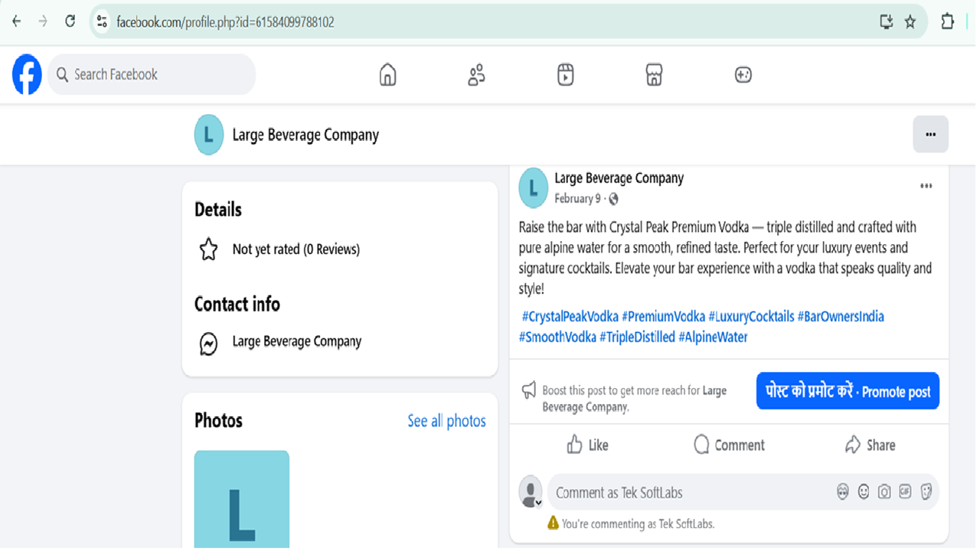This screenshot has height=551, width=980.
Task: Click Not yet rated (0 Reviews) text
Action: (x=296, y=249)
